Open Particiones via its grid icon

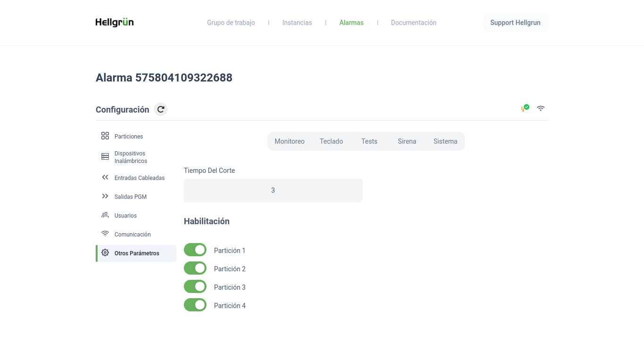[105, 136]
